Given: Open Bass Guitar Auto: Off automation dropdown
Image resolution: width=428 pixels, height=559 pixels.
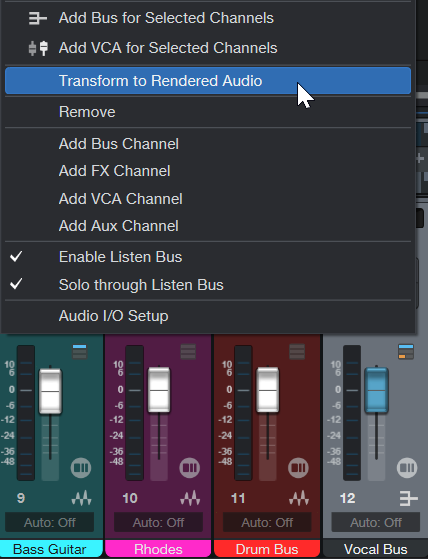Looking at the screenshot, I should coord(50,523).
